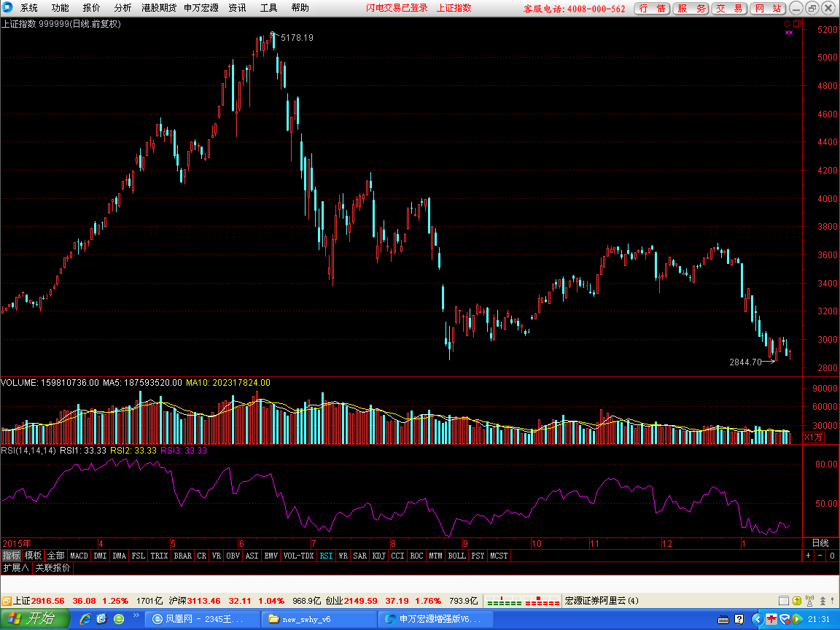The image size is (840, 630).
Task: Switch to 凤凰网 browser taskbar window
Action: click(203, 619)
